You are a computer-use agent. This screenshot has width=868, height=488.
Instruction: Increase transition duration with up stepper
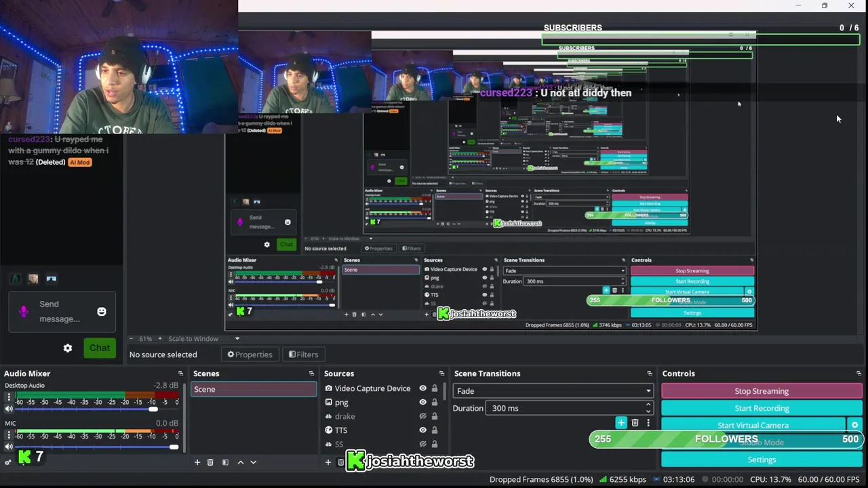click(x=648, y=405)
